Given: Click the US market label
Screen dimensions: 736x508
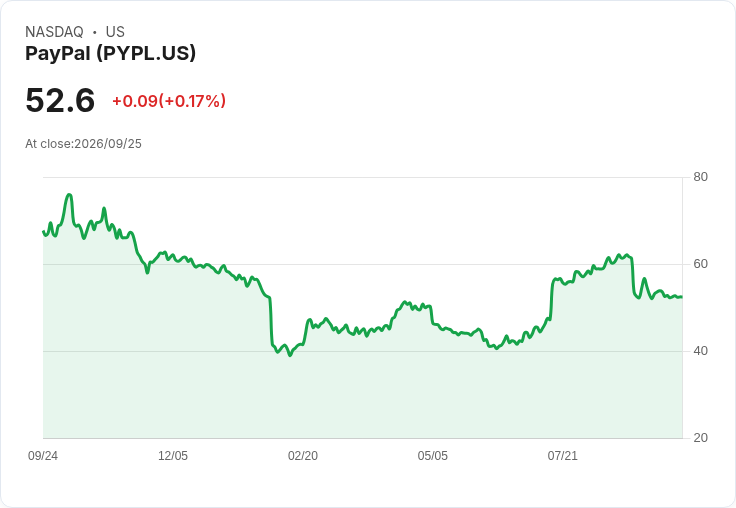Looking at the screenshot, I should tap(115, 31).
